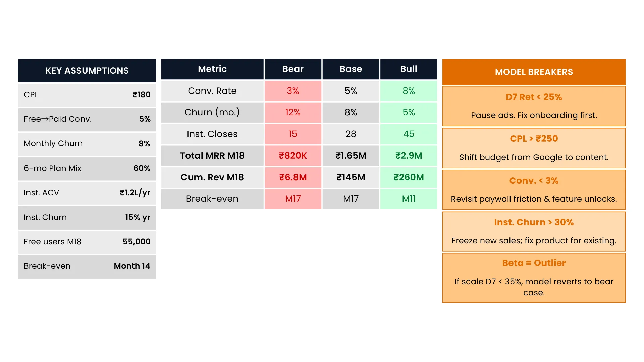Click the Bull column header
The image size is (644, 362).
tap(409, 69)
